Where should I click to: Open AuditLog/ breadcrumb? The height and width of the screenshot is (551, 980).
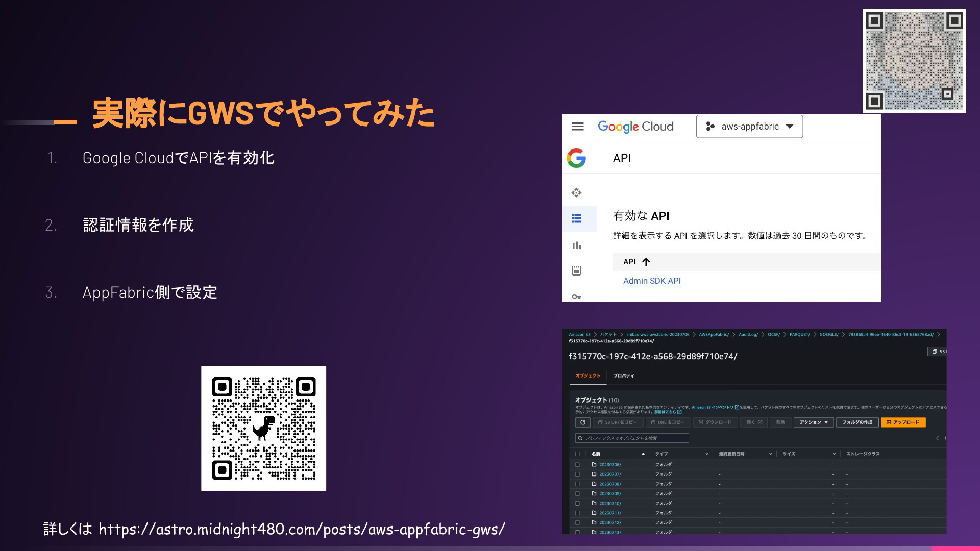point(748,335)
